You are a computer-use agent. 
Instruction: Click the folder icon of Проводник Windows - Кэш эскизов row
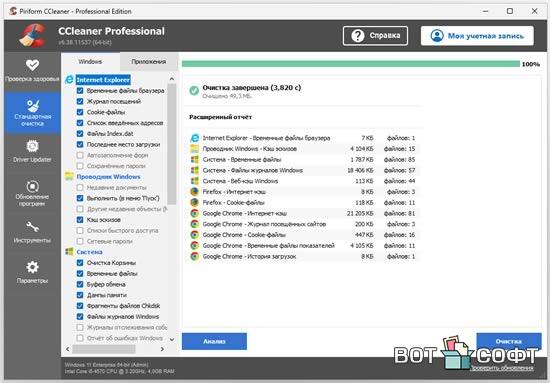194,149
